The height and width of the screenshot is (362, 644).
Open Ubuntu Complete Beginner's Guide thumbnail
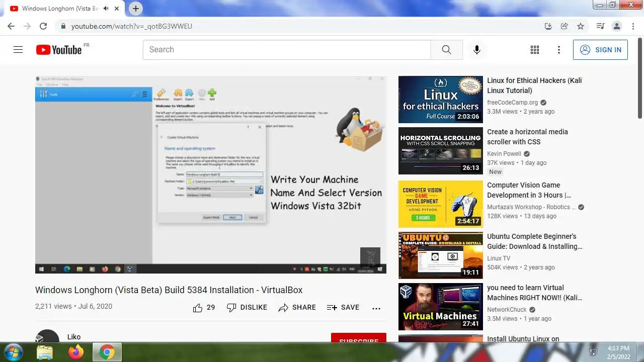(440, 255)
